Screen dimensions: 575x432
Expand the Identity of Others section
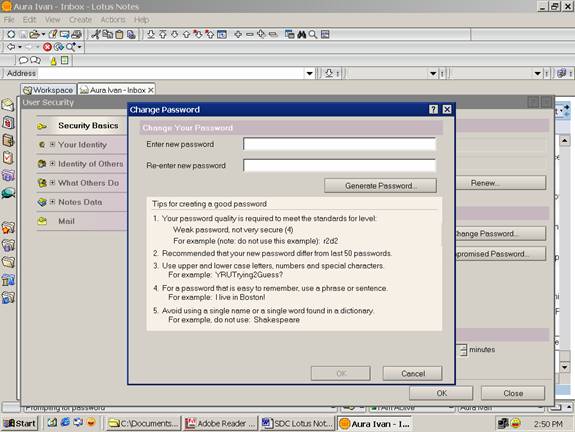52,164
